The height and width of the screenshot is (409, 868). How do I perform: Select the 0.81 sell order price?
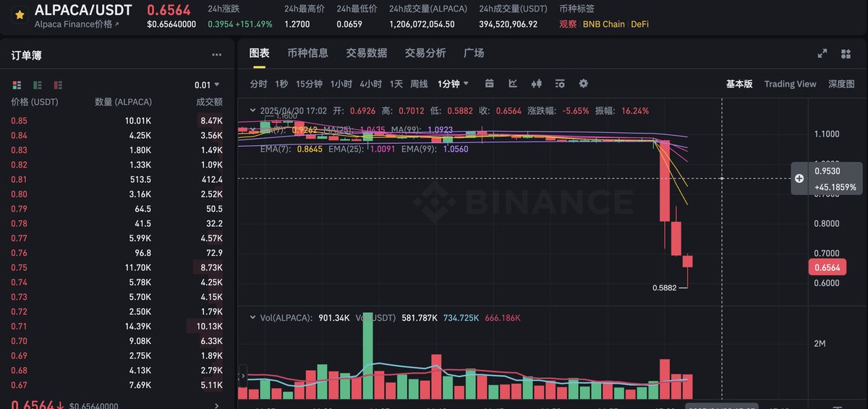click(19, 179)
